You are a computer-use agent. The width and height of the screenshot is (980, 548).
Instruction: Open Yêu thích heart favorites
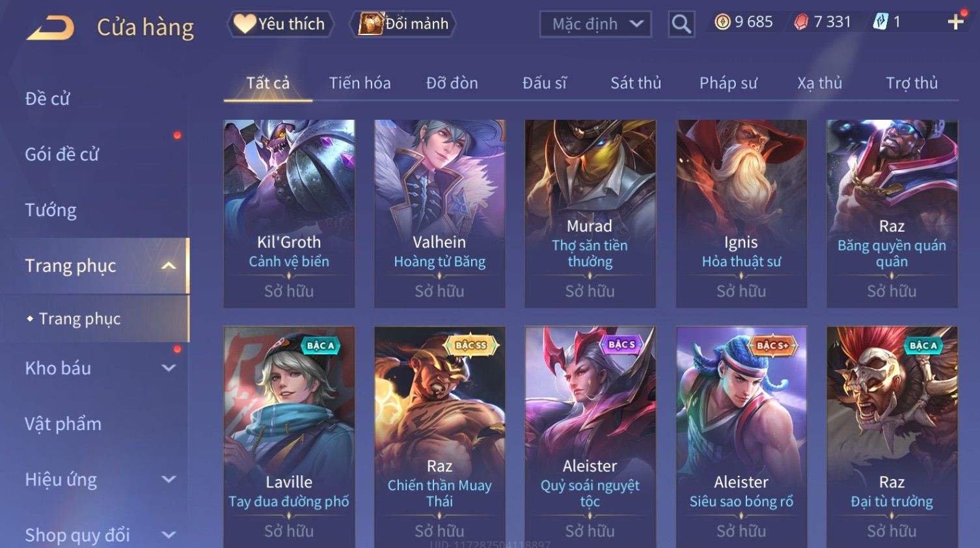pos(280,24)
